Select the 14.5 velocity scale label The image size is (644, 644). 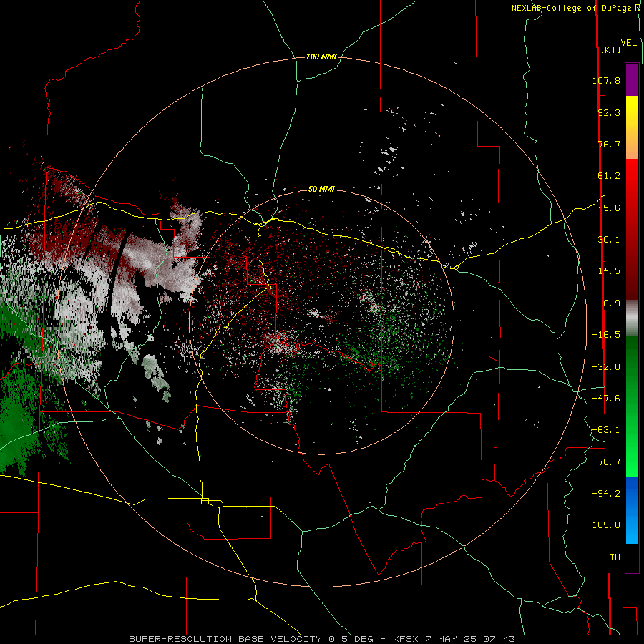click(609, 271)
